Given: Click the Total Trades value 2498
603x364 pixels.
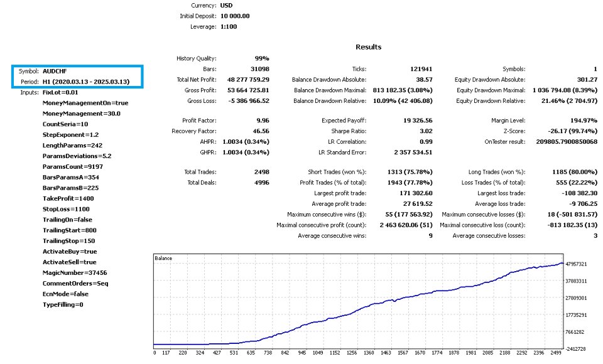Looking at the screenshot, I should coord(261,172).
